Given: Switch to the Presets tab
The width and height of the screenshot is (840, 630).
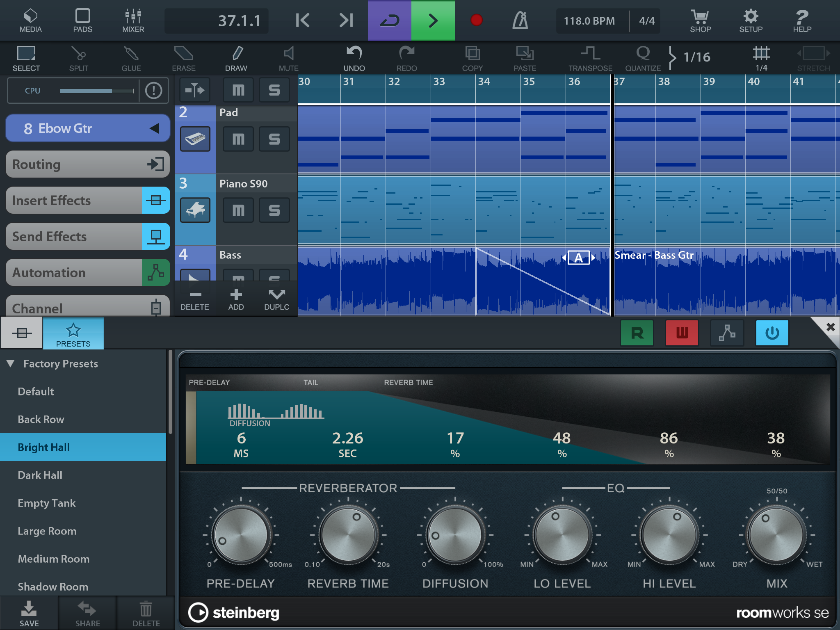Looking at the screenshot, I should tap(73, 334).
